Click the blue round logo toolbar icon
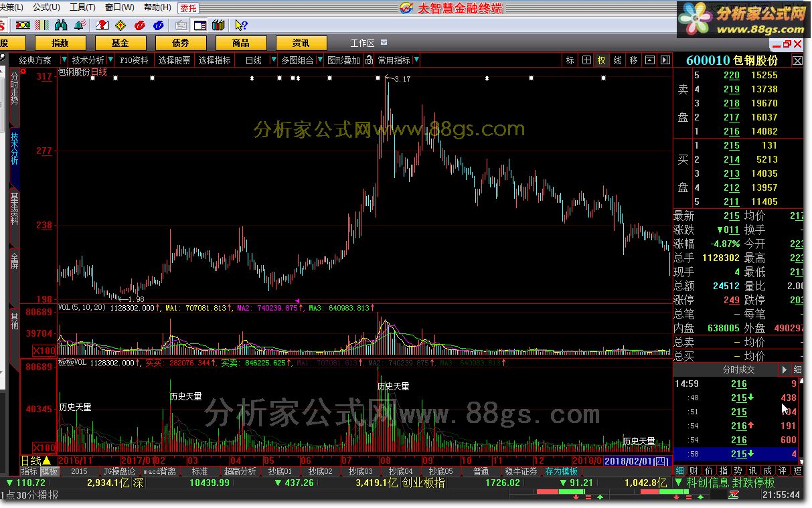Screen dimensions: 812x508 [x=158, y=25]
